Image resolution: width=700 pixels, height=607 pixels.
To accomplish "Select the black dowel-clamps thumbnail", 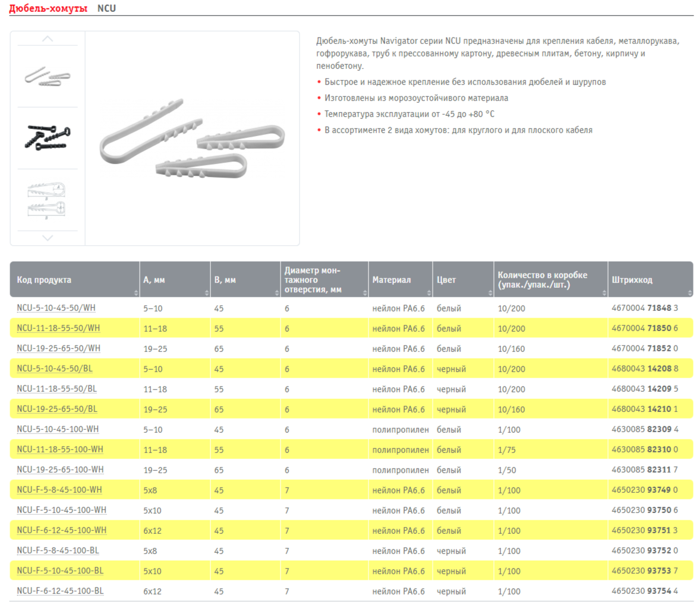I will pyautogui.click(x=48, y=137).
